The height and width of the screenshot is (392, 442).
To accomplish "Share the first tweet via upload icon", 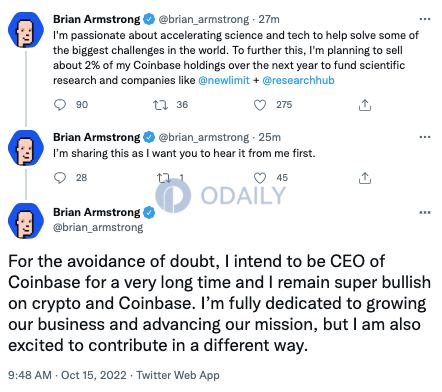I will pos(365,105).
